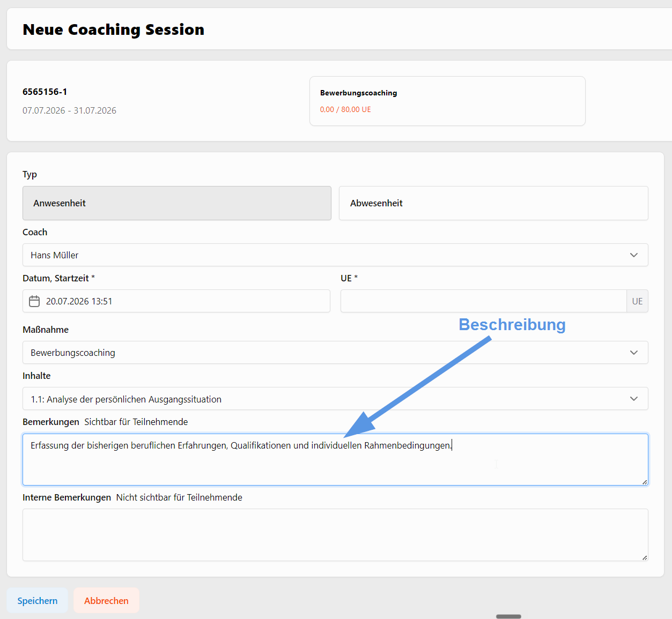Expand the Coach dropdown chevron
The image size is (672, 619).
coord(634,255)
